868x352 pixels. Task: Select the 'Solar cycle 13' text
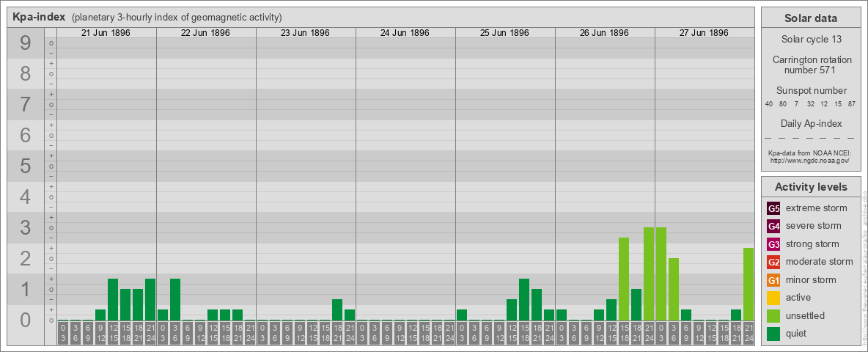coord(810,40)
